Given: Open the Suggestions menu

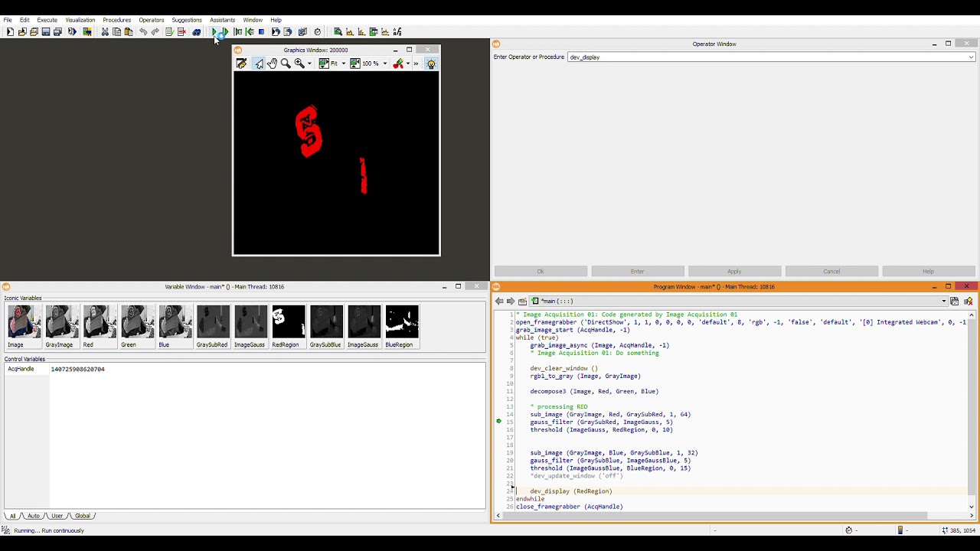Looking at the screenshot, I should [x=187, y=20].
